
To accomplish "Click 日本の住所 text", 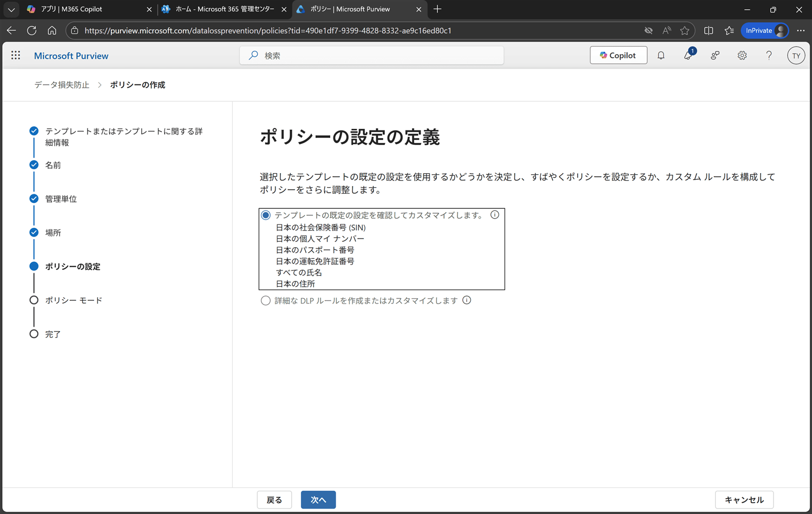I will coord(295,284).
